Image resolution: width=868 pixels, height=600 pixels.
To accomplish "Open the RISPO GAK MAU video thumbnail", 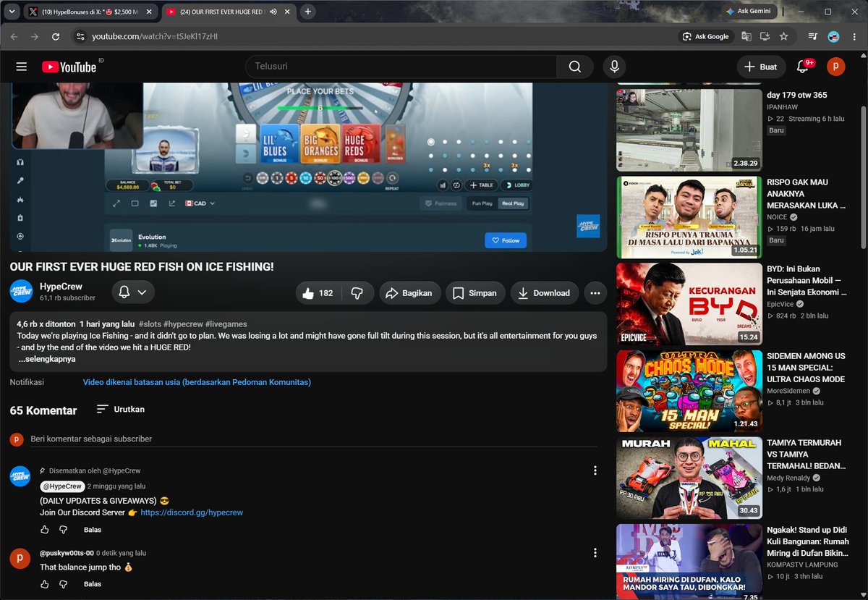I will coord(689,217).
